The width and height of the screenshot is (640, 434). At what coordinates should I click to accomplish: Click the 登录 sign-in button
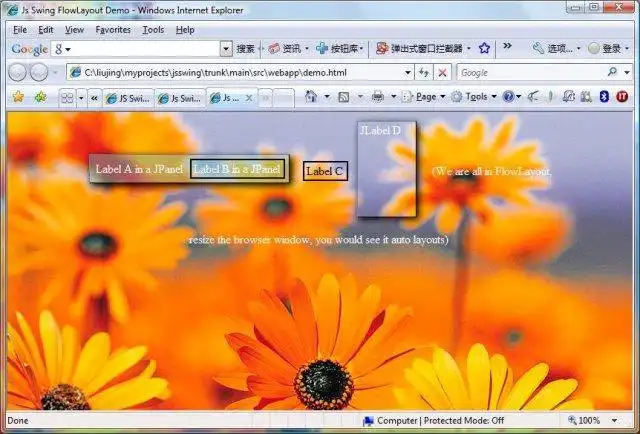[x=608, y=49]
